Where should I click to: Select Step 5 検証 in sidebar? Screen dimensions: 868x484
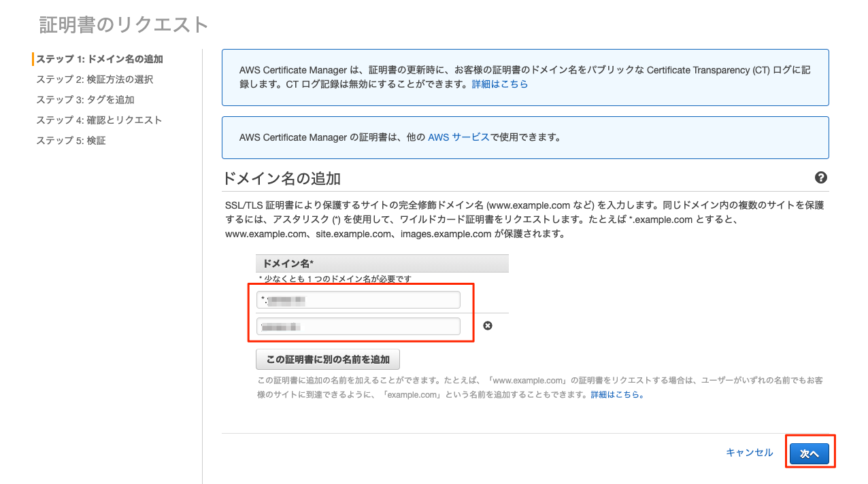tap(71, 141)
